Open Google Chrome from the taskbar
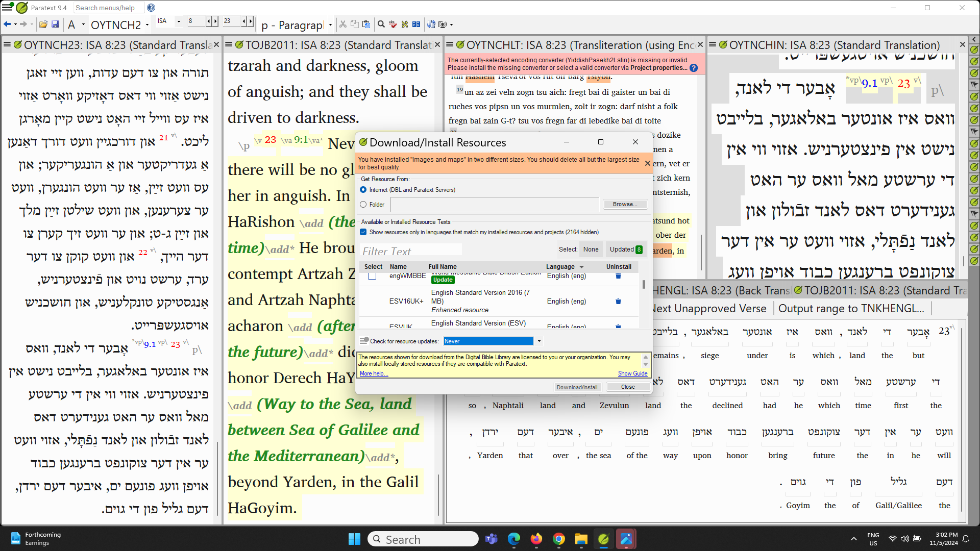The height and width of the screenshot is (551, 980). click(559, 539)
